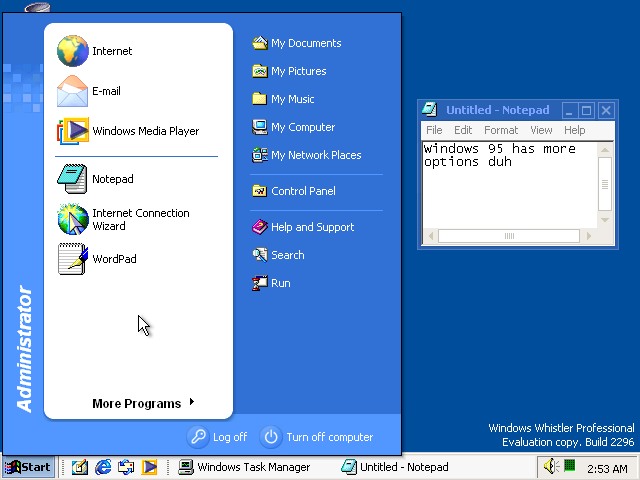Click Notepad vertical scrollbar up arrow

coord(605,150)
